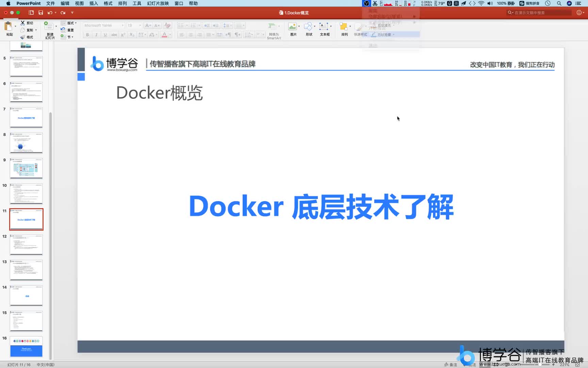Click the Undo arrow in title bar
This screenshot has height=368, width=588.
[50, 13]
